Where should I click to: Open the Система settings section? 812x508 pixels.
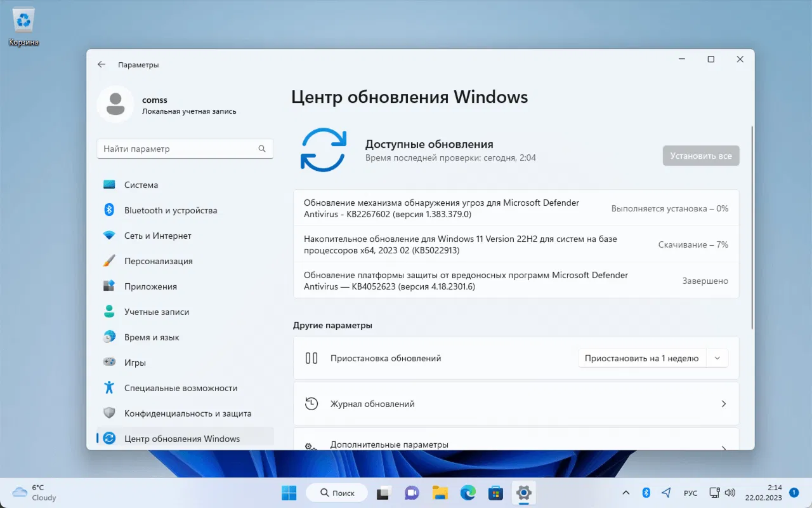coord(185,185)
